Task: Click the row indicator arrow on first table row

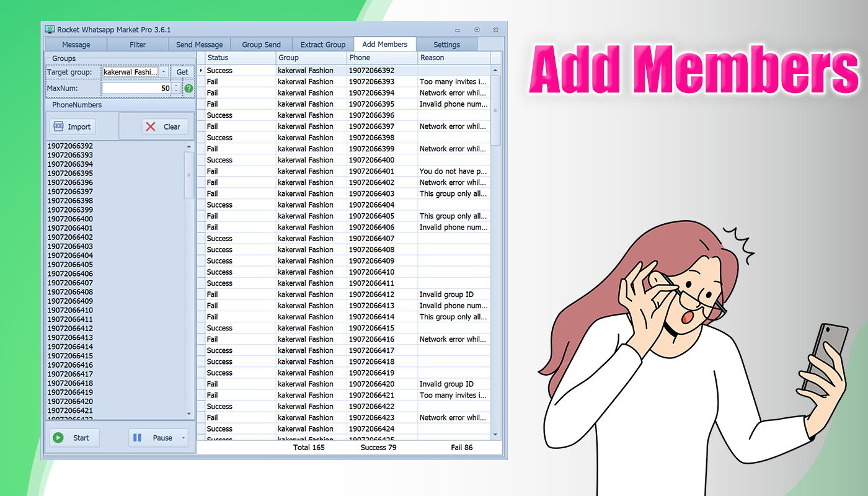Action: [x=201, y=71]
